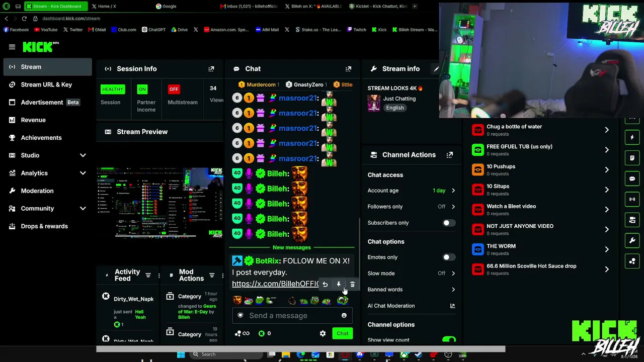
Task: Open the x.com/BillehOFFICIAL link in chat
Action: (276, 284)
